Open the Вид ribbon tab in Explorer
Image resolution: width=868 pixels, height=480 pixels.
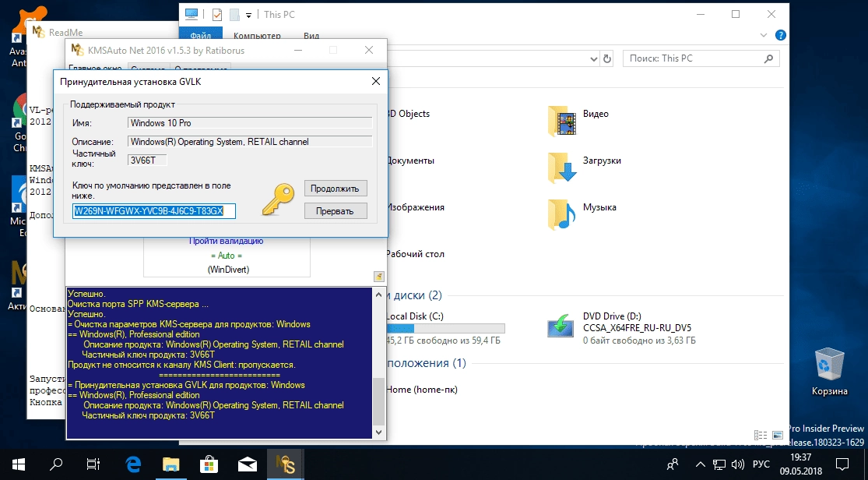[311, 36]
